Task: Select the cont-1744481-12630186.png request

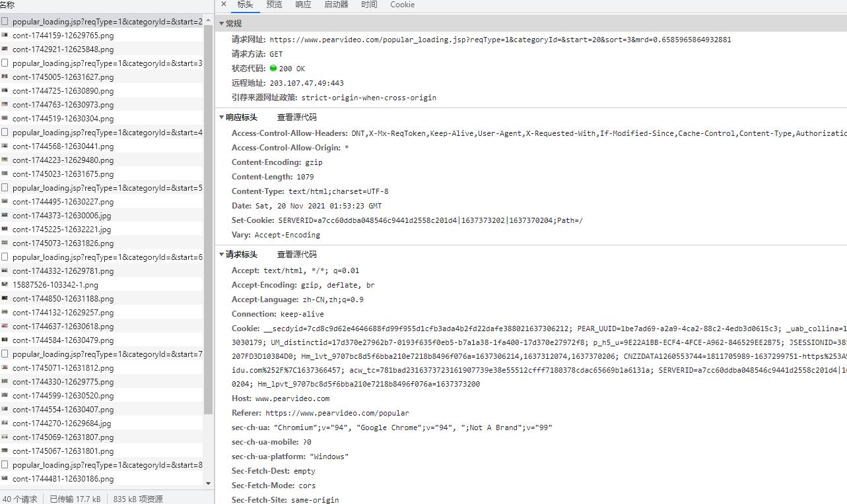Action: 63,479
